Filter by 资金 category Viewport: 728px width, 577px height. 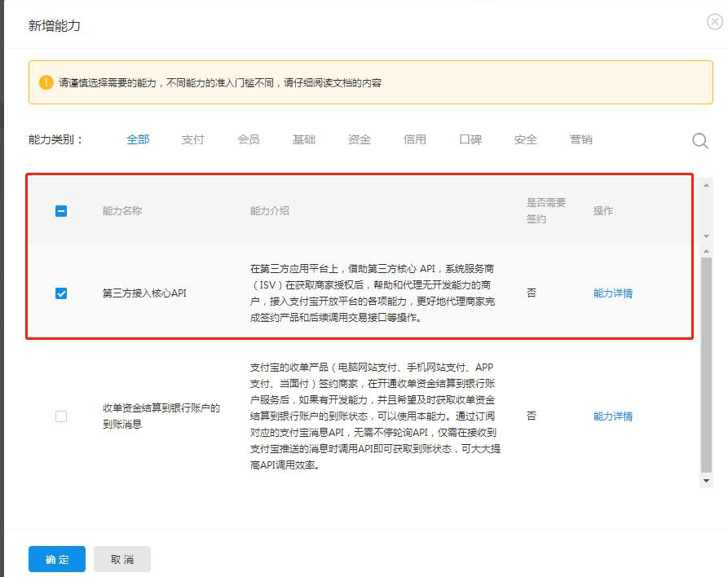360,139
